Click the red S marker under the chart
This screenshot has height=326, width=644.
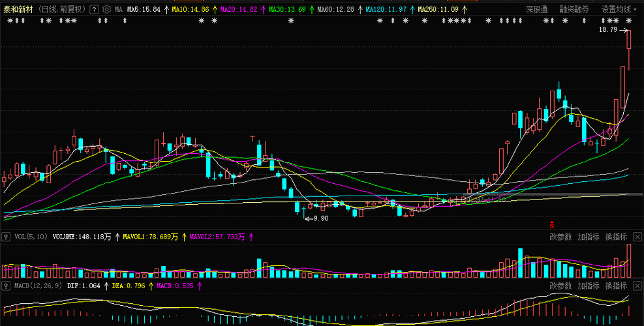pos(553,224)
